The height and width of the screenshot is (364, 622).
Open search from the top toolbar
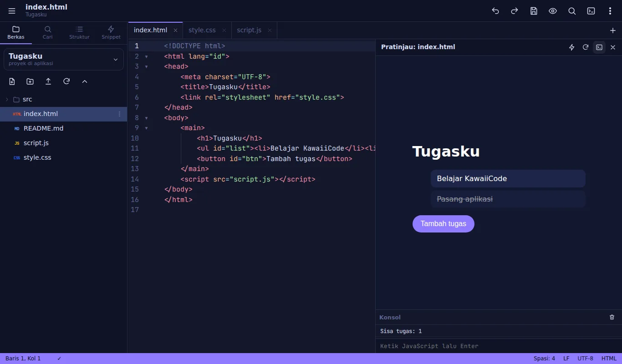point(572,11)
